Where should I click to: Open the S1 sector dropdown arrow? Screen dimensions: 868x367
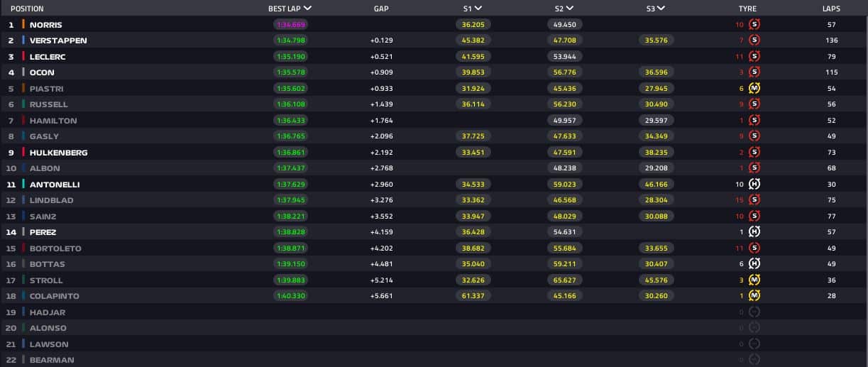(x=478, y=9)
